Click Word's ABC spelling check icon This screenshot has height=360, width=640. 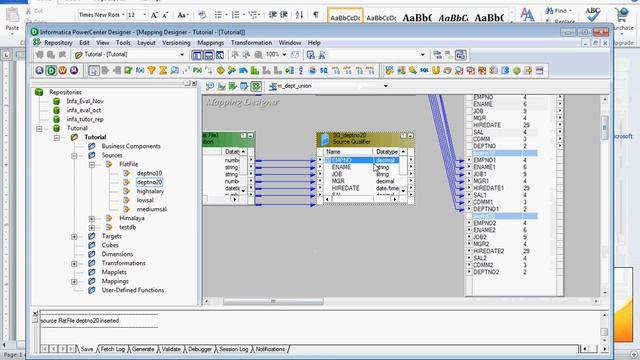click(x=593, y=14)
